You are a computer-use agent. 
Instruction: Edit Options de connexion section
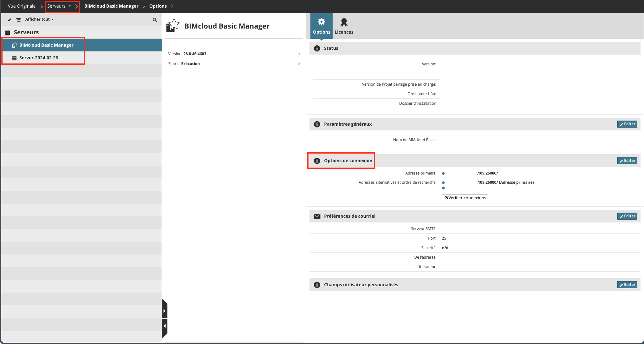click(x=627, y=161)
